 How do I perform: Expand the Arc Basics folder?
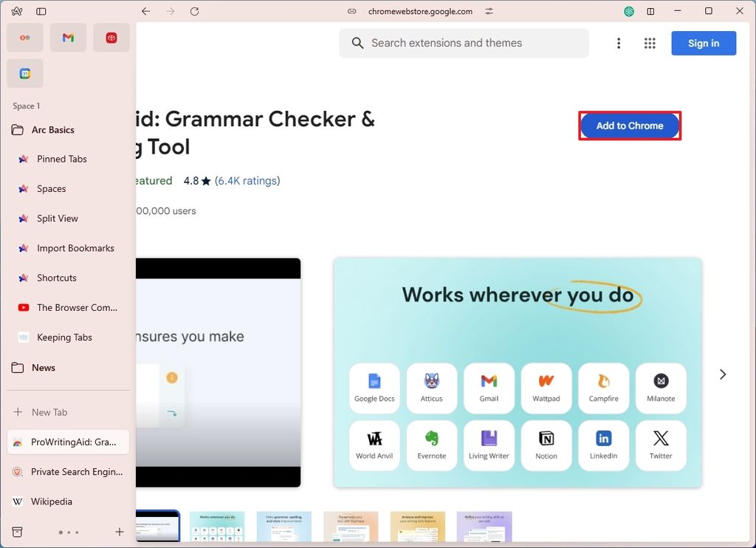click(x=51, y=129)
